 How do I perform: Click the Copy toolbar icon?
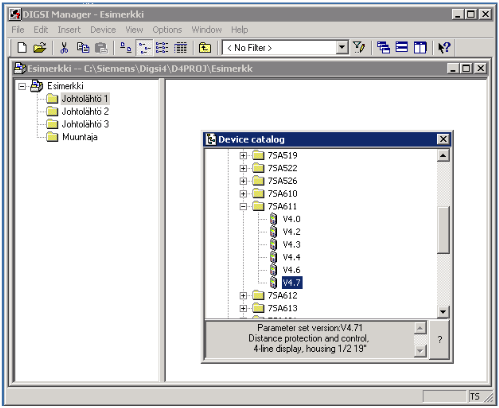click(x=83, y=48)
